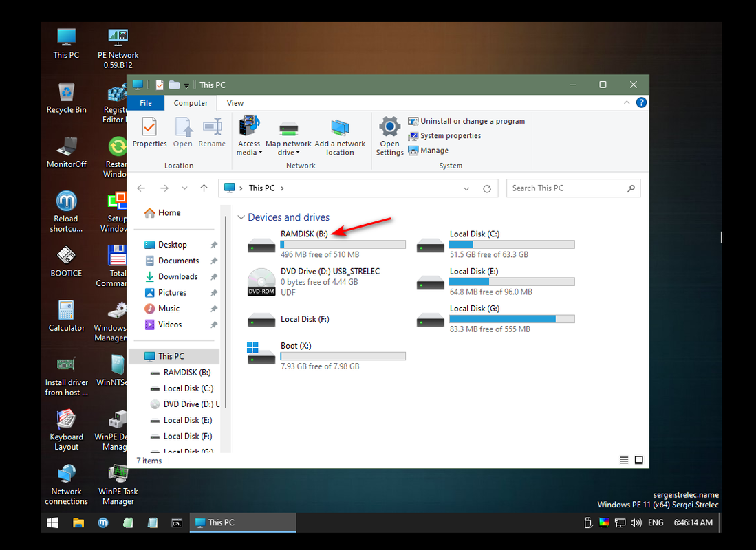Toggle the Music quick access pin
This screenshot has width=756, height=550.
coord(214,309)
